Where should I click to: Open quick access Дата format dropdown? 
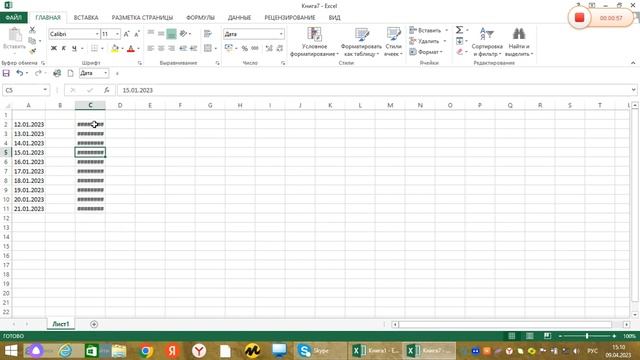[x=106, y=73]
